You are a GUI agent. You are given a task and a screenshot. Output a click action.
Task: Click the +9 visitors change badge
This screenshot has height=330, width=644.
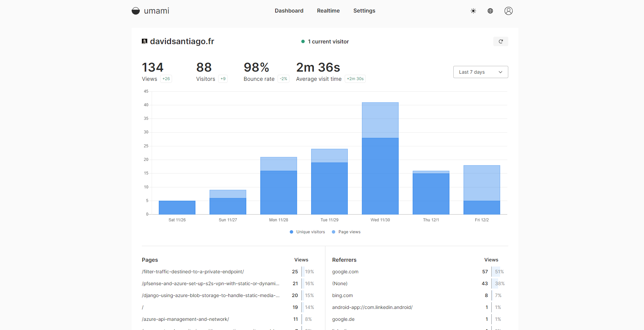(223, 79)
